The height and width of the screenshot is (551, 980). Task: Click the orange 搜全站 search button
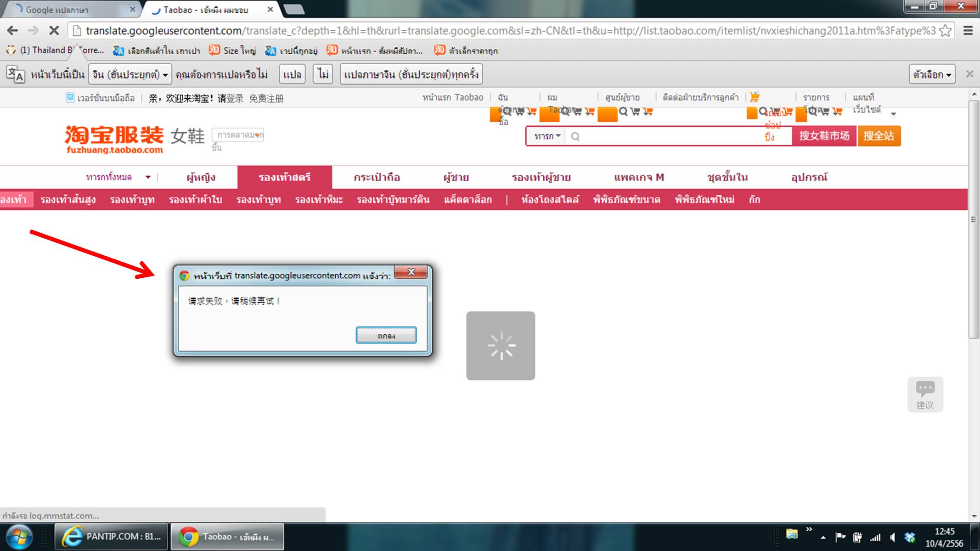click(x=879, y=136)
